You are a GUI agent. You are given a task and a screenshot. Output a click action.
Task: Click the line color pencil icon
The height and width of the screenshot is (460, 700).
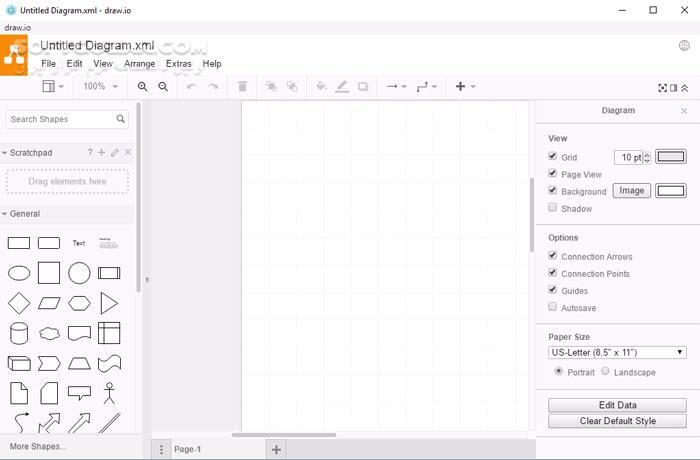click(x=342, y=86)
